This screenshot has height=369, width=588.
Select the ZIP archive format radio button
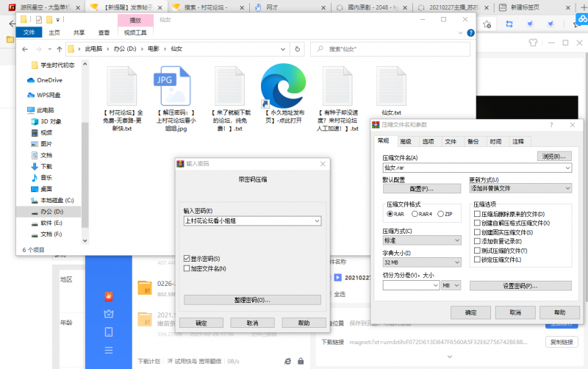click(440, 214)
